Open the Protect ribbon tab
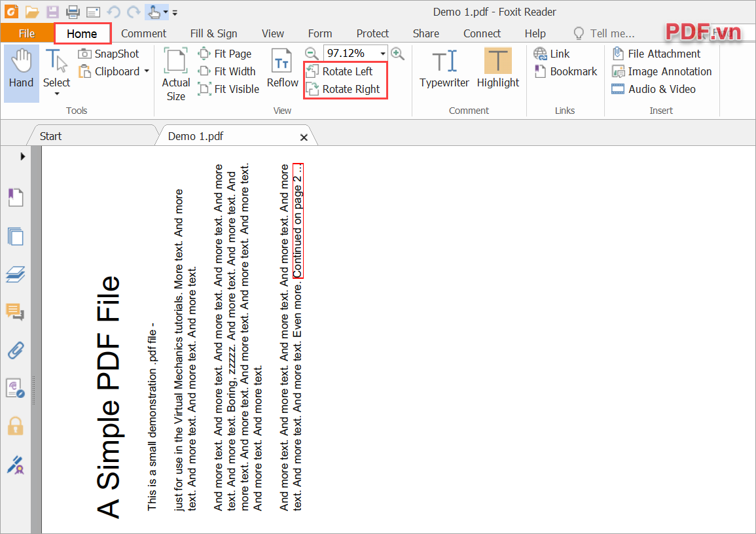This screenshot has width=756, height=534. (372, 34)
